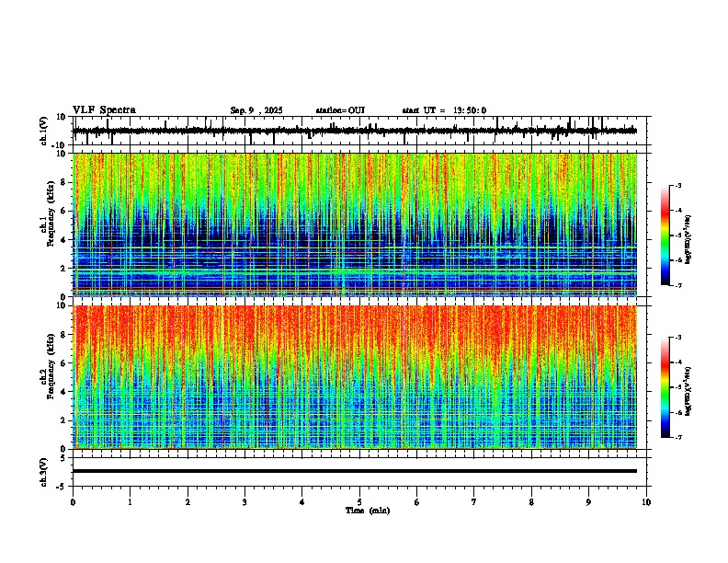728x563 pixels.
Task: Click the ch.1 spectrogram color scale bar
Action: point(665,236)
